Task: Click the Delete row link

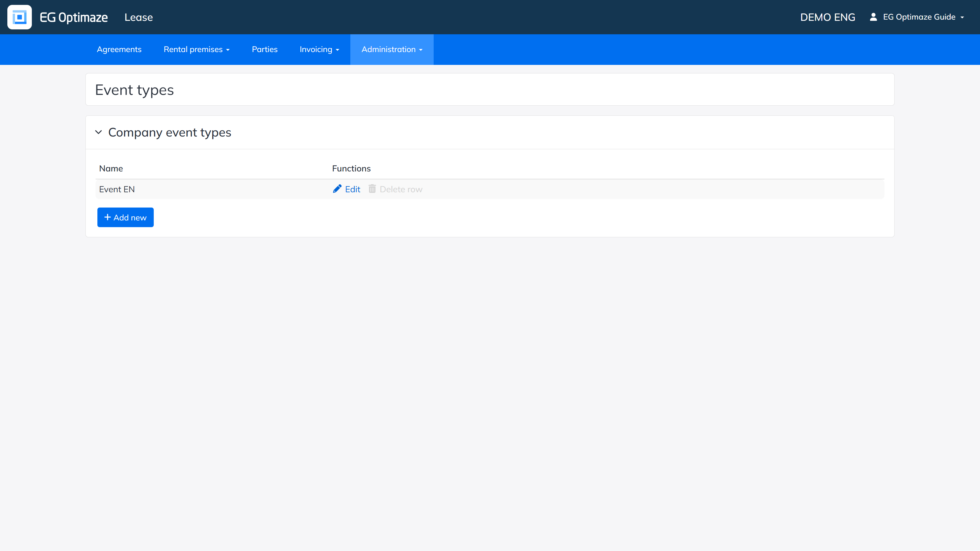Action: (396, 189)
